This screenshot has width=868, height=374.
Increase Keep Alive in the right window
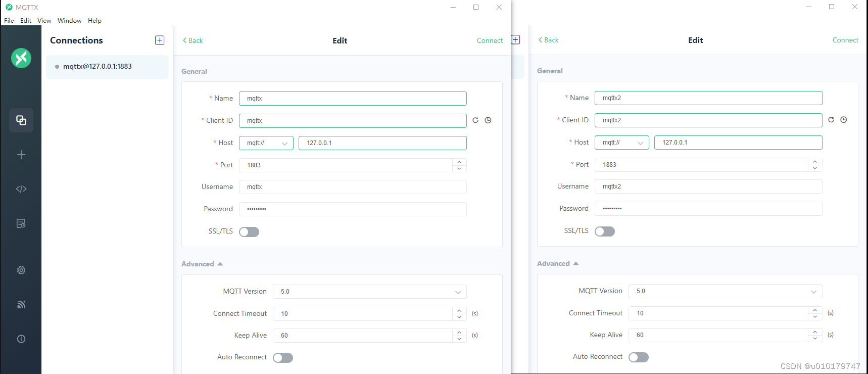(815, 332)
